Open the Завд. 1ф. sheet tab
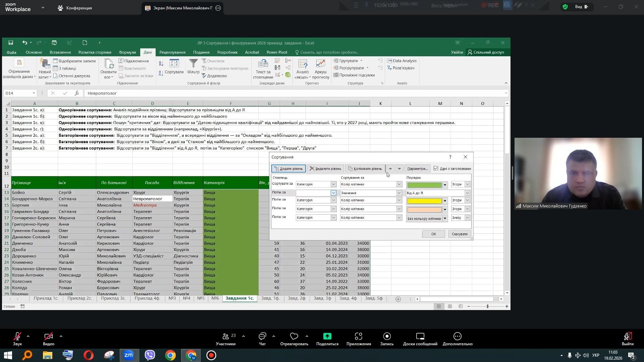The width and height of the screenshot is (644, 362). point(270,298)
